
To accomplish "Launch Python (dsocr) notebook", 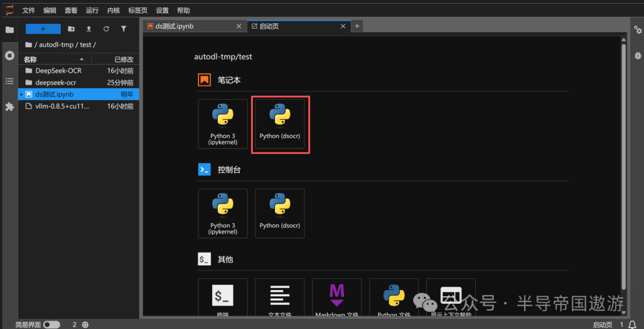I will (x=280, y=124).
